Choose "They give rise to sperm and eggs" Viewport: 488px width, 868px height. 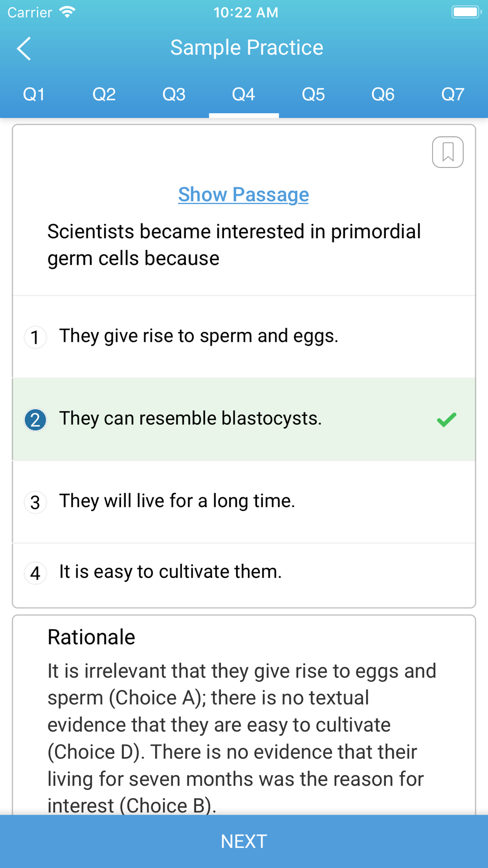pyautogui.click(x=244, y=336)
